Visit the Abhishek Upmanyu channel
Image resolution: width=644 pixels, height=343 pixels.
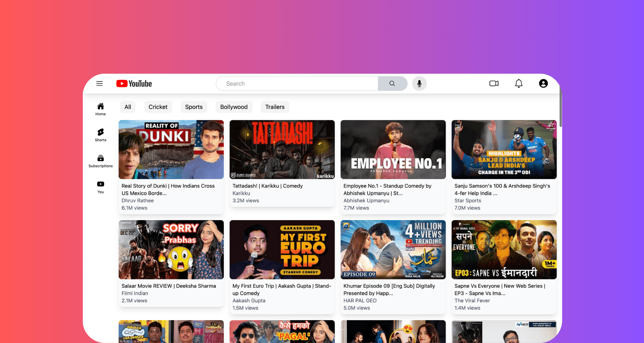coord(366,201)
